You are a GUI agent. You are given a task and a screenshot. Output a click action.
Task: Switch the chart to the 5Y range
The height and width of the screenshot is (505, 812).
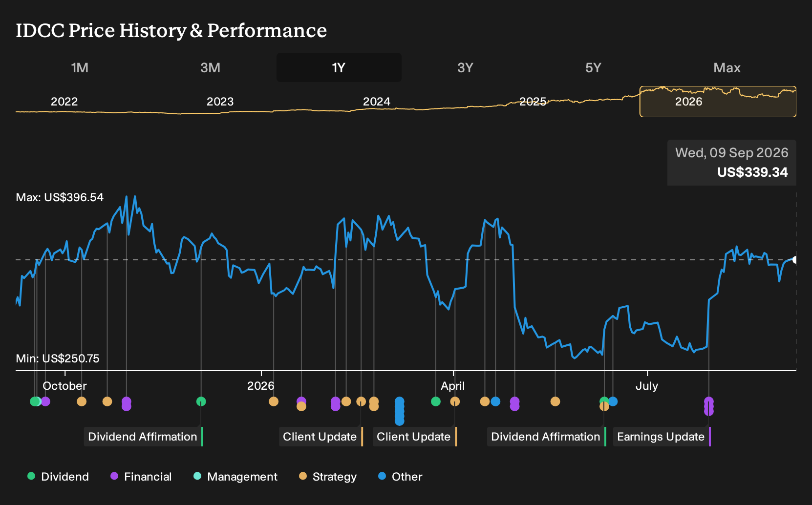pyautogui.click(x=593, y=67)
